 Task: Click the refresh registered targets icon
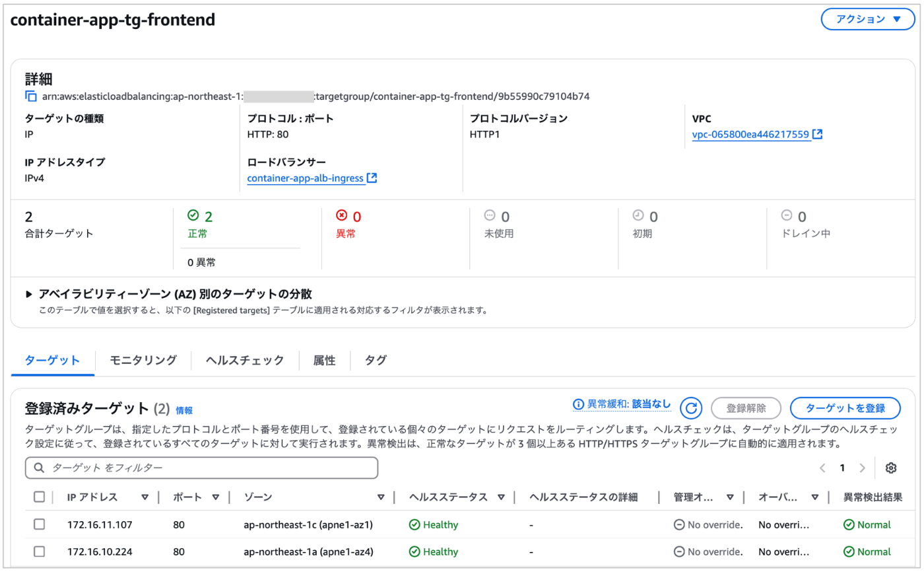[691, 408]
